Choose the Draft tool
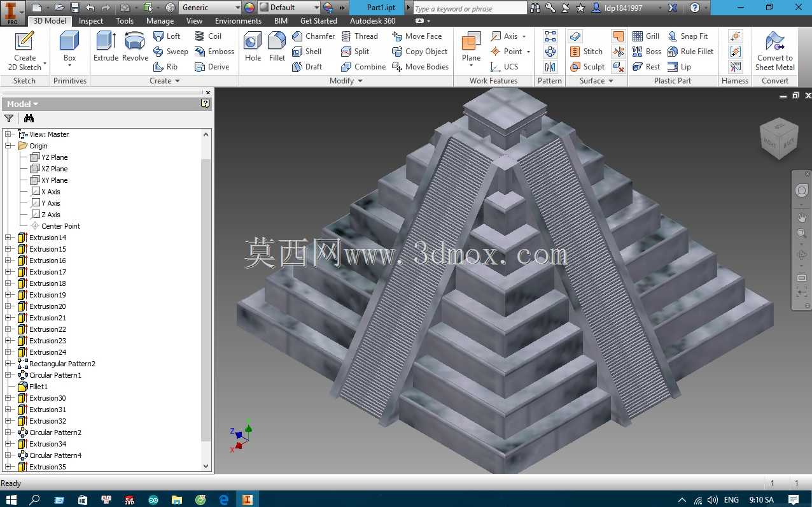The width and height of the screenshot is (812, 507). [x=307, y=67]
